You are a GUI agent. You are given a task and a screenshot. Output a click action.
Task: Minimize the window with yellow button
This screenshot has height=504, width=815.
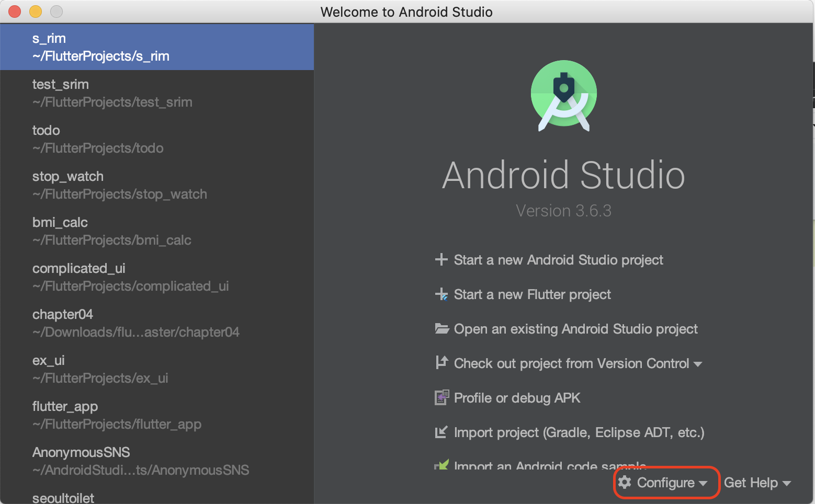click(x=36, y=12)
